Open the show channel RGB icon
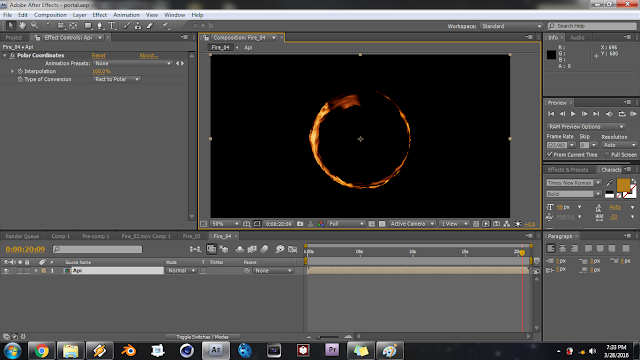The width and height of the screenshot is (640, 360). click(x=321, y=224)
